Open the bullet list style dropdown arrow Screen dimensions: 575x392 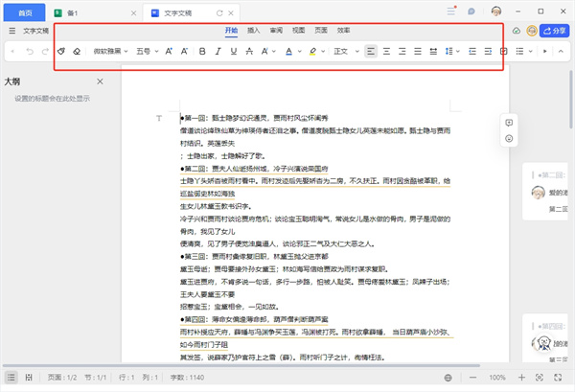click(530, 52)
